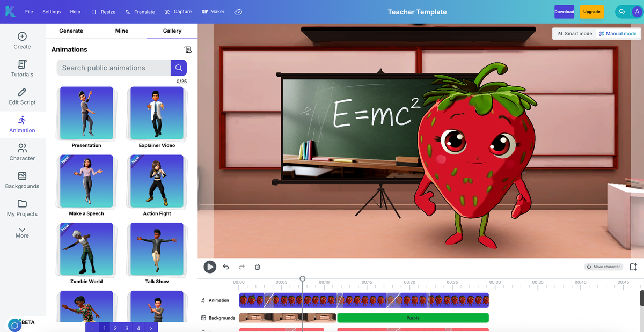Click the 00:20 mark on timeline ruler

tap(409, 282)
